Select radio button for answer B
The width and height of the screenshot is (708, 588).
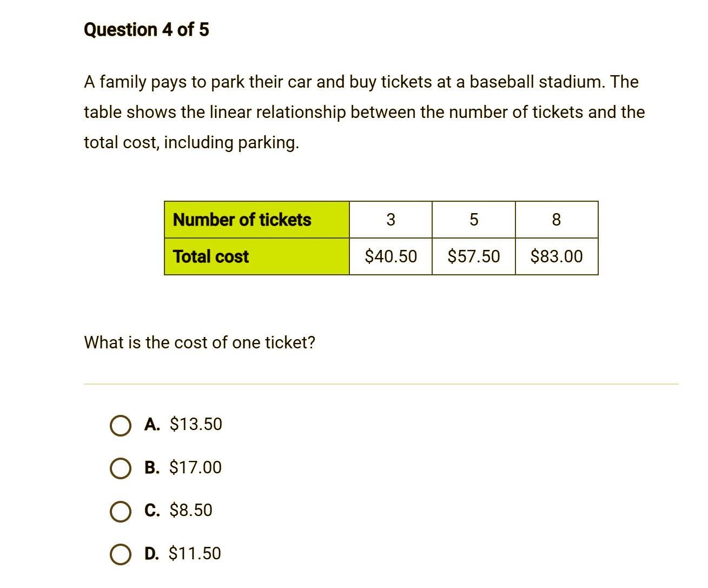pos(120,468)
